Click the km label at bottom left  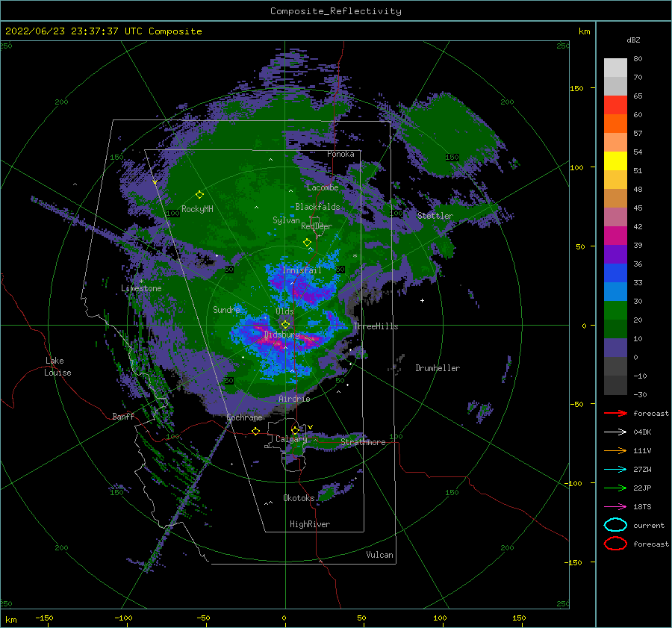click(11, 620)
